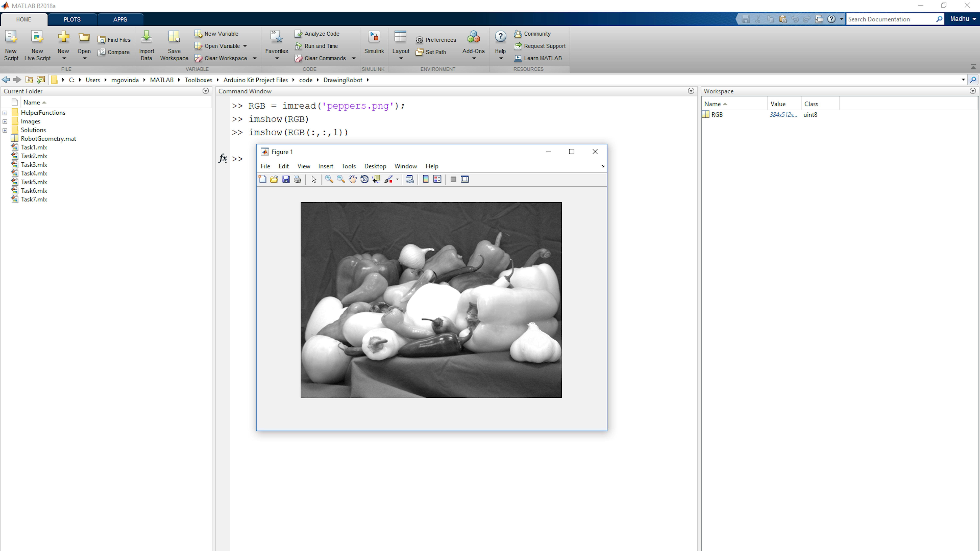Click DrawingRobot in the address path
The width and height of the screenshot is (980, 551).
[343, 80]
